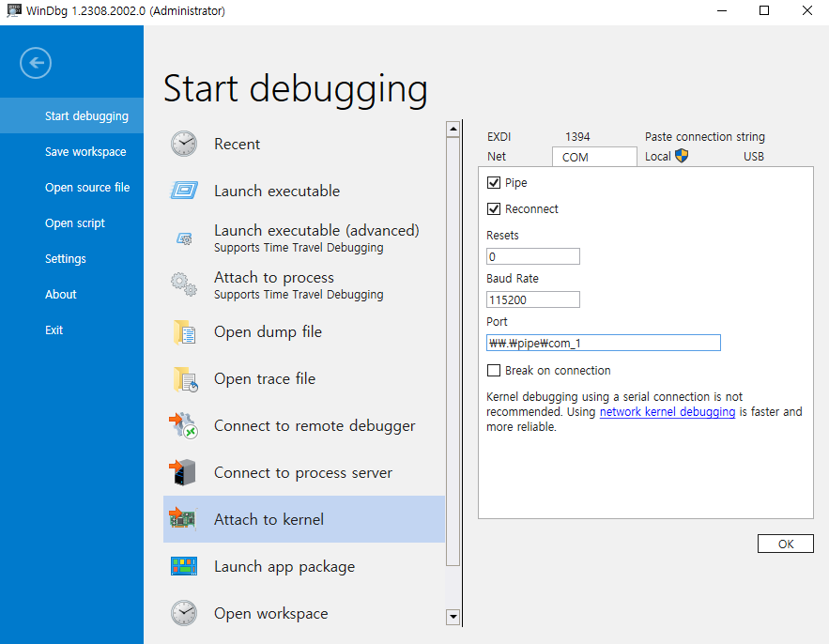Click the Open workspace clock icon
Screen dimensions: 829x644
coord(184,613)
